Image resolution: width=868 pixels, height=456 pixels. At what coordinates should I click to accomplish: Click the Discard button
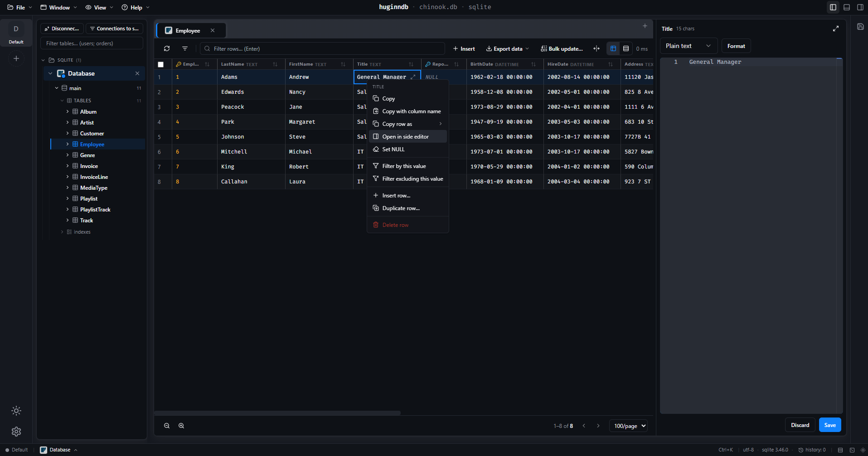coord(800,425)
